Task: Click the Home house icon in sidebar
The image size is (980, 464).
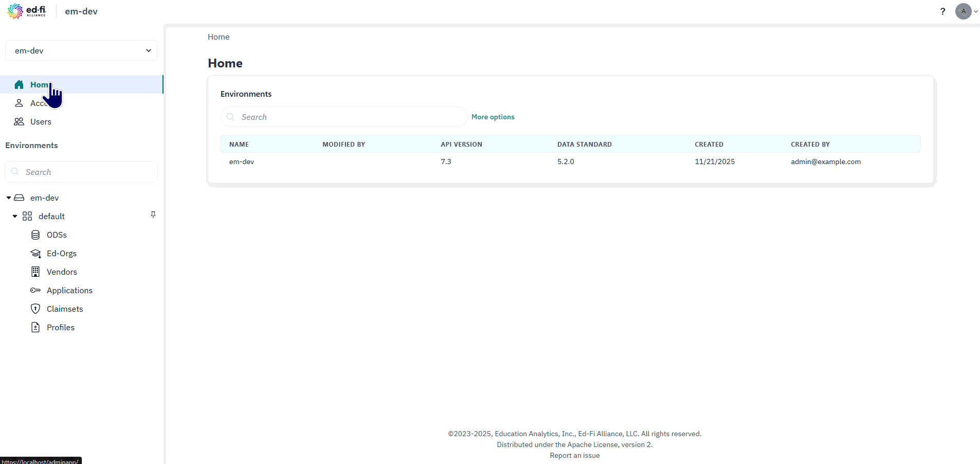Action: click(x=19, y=84)
